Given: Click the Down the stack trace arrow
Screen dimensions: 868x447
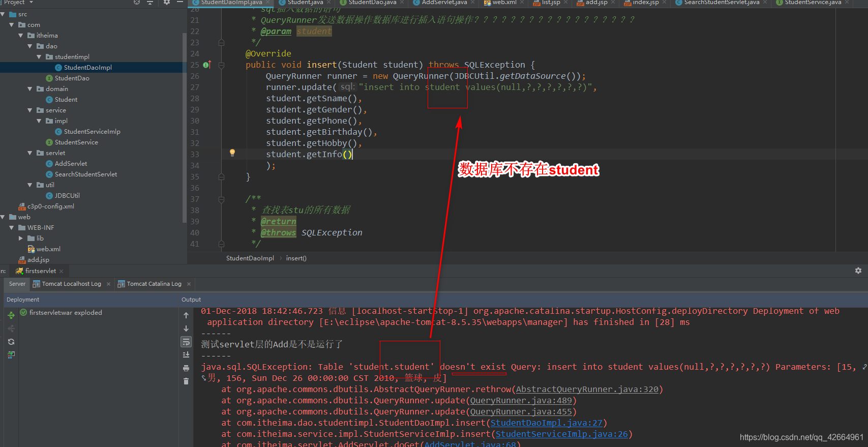Looking at the screenshot, I should pyautogui.click(x=186, y=329).
